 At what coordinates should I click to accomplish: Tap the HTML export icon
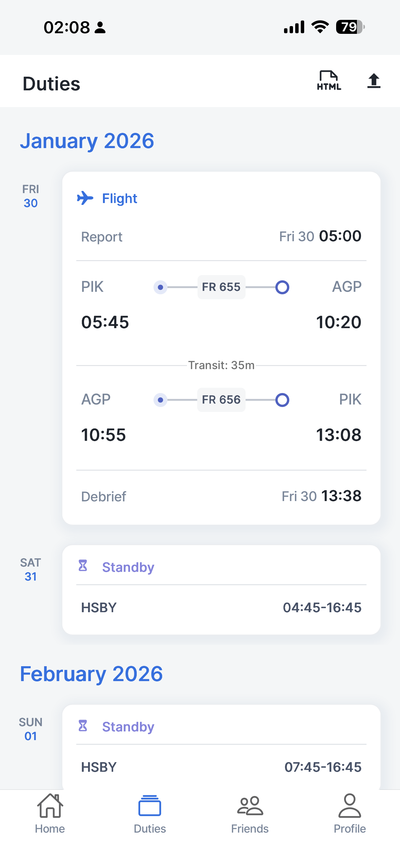point(329,81)
